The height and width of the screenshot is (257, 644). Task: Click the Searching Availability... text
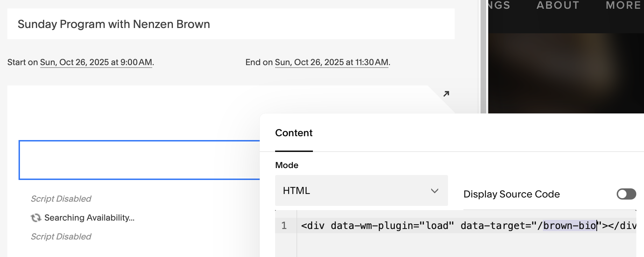coord(90,218)
